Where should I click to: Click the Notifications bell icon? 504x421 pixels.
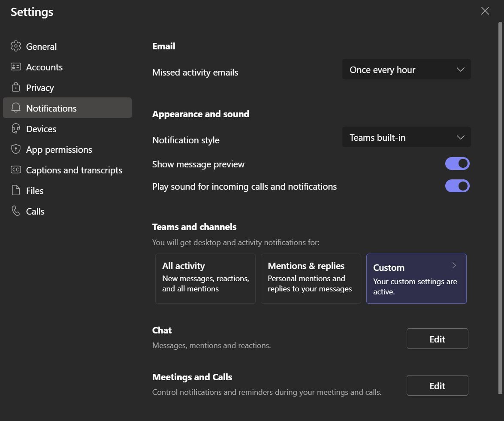pyautogui.click(x=16, y=108)
